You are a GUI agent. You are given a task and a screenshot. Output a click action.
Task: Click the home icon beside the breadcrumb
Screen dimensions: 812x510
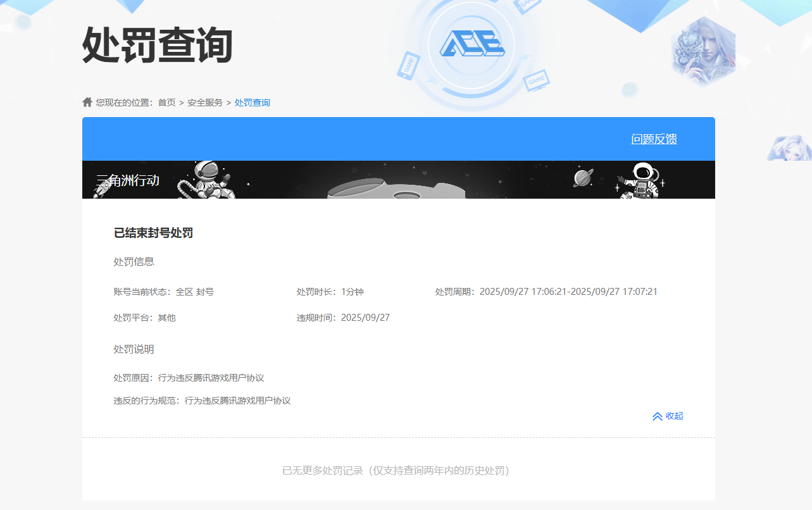[87, 102]
